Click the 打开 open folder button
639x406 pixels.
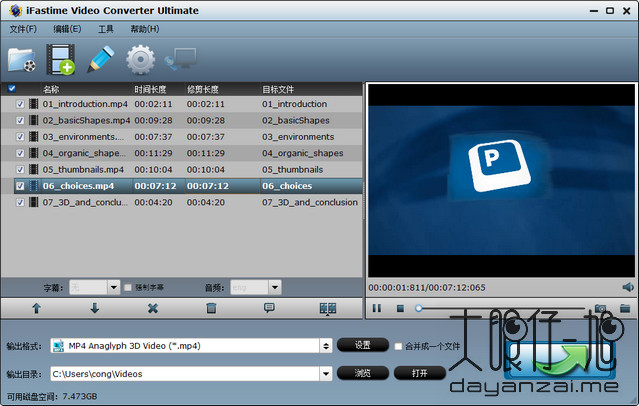[x=420, y=373]
